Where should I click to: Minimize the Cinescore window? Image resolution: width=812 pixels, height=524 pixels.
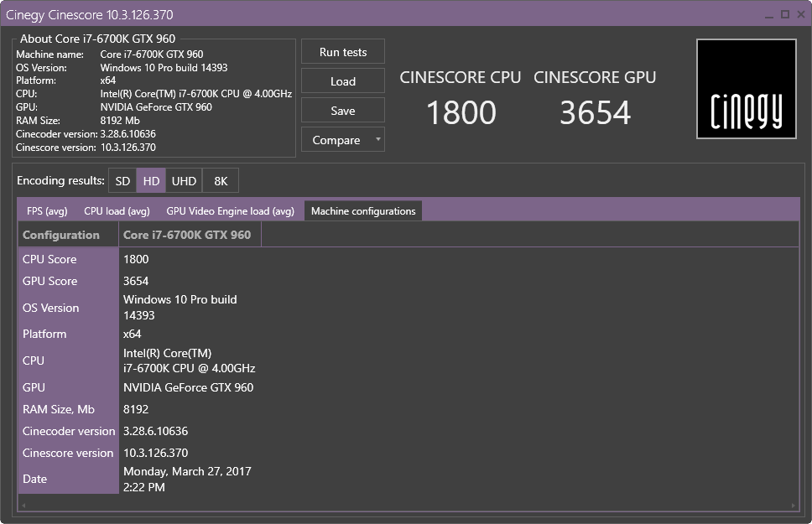(x=769, y=15)
